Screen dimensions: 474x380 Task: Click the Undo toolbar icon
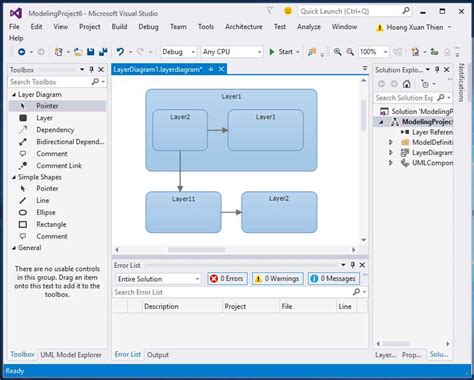(x=120, y=52)
